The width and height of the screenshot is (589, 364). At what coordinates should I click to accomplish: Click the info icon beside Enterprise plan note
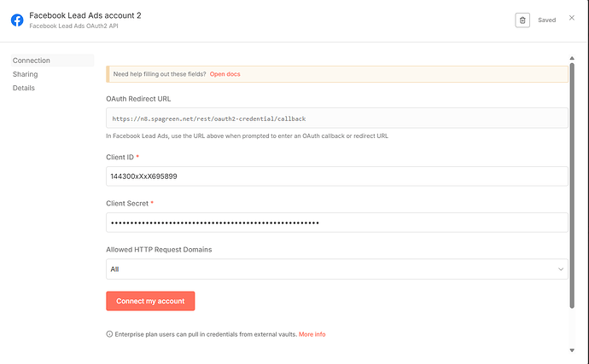(x=109, y=334)
